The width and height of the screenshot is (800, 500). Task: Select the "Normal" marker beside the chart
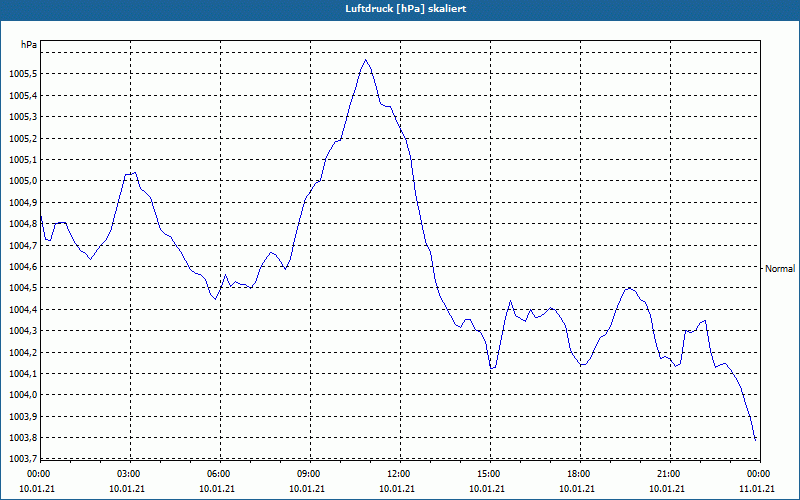point(780,268)
